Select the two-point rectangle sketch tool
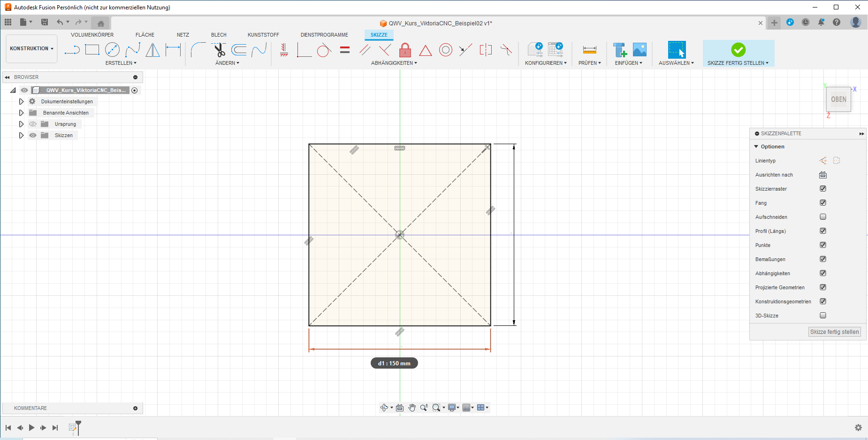The width and height of the screenshot is (868, 440). point(92,50)
